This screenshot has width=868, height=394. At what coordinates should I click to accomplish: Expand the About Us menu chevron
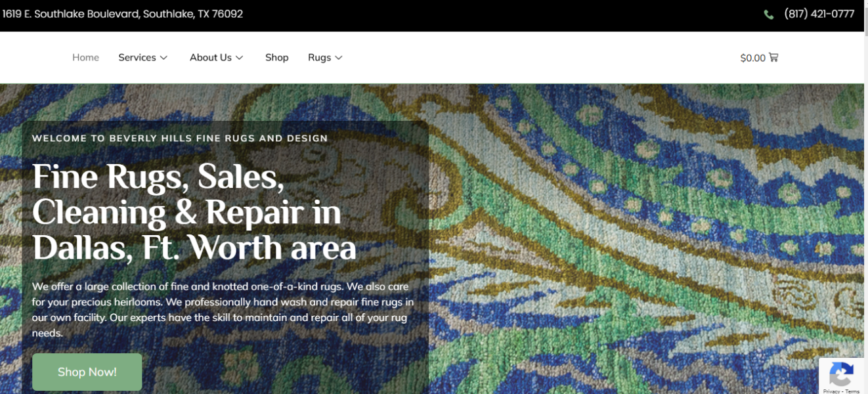point(240,58)
